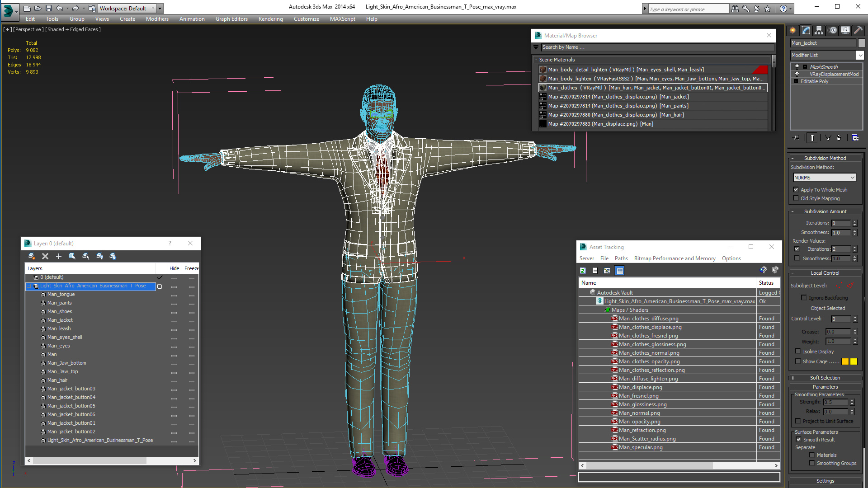Image resolution: width=868 pixels, height=488 pixels.
Task: Open the Modifiers menu in menu bar
Action: click(x=157, y=19)
